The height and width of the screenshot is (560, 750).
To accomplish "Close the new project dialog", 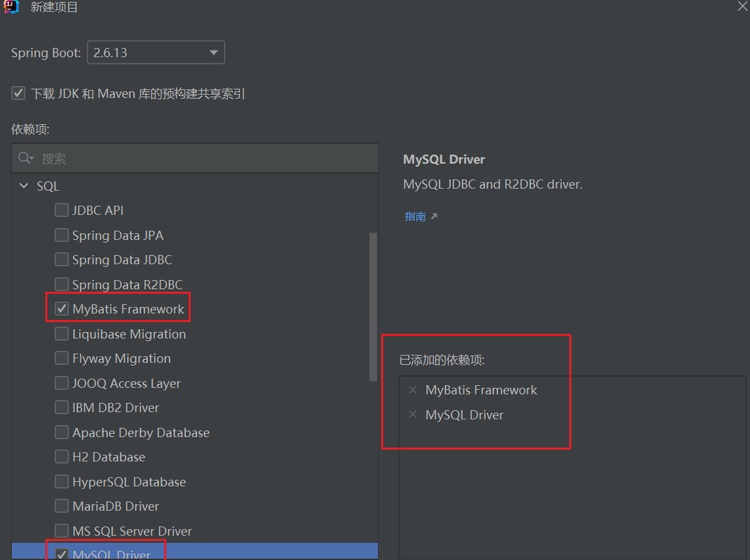I will [742, 6].
